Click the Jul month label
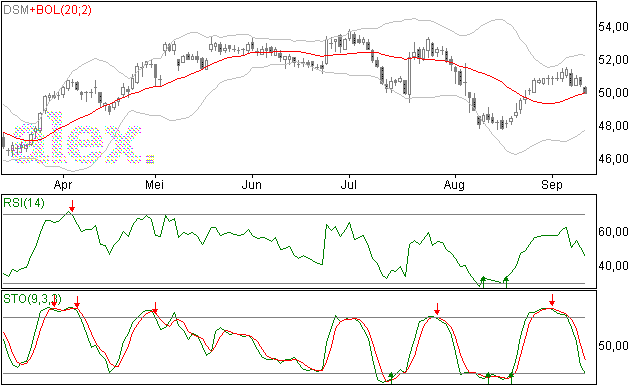 tap(348, 185)
